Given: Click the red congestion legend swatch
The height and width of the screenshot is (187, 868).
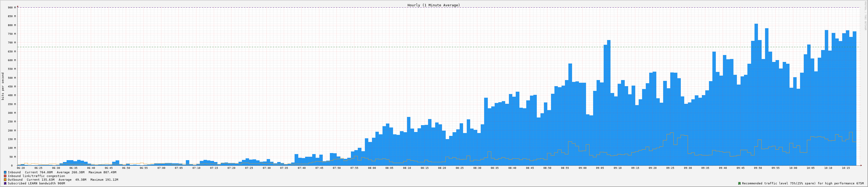Looking at the screenshot, I should coord(5,176).
